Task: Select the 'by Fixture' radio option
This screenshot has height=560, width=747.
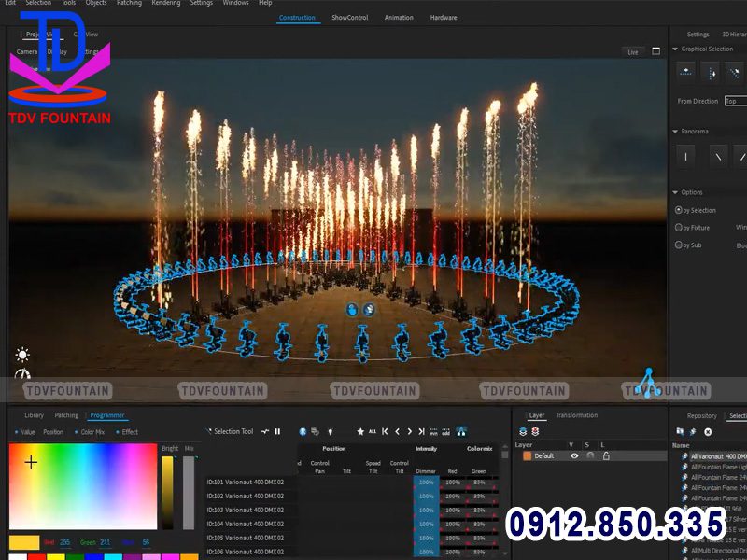Action: point(679,228)
